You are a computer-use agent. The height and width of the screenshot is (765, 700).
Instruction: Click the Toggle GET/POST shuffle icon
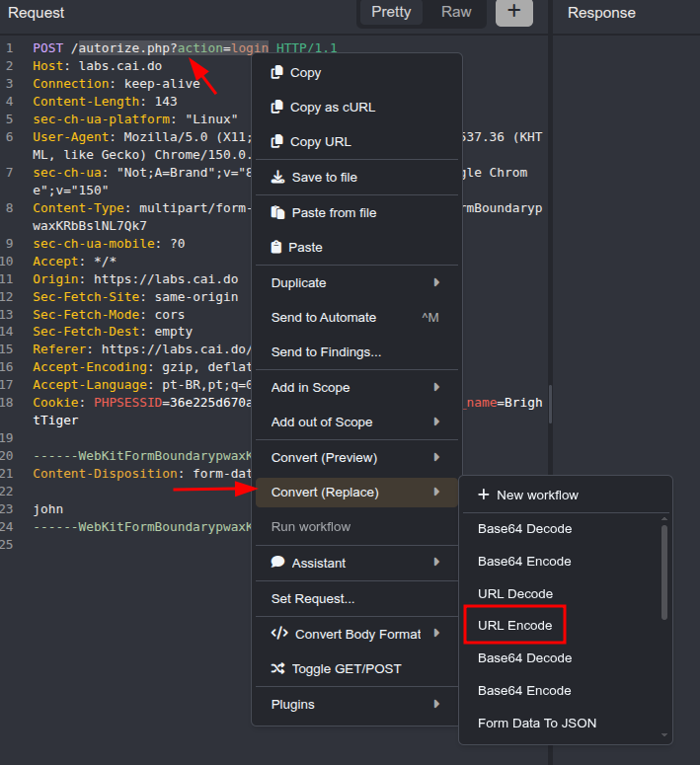277,668
